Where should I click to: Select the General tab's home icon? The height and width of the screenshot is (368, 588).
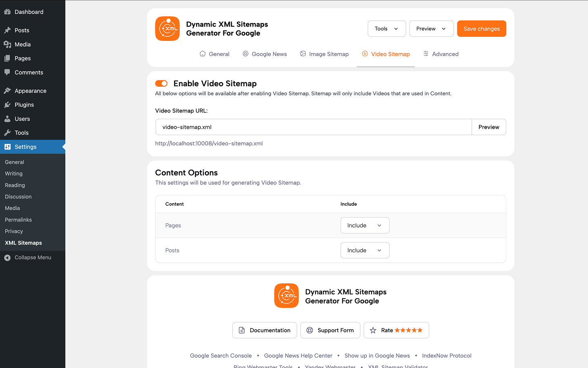click(202, 54)
